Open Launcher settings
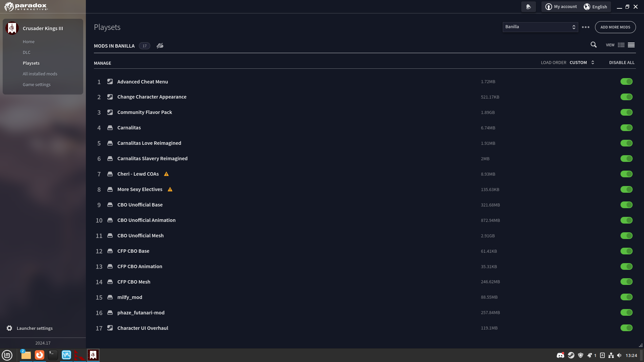644x362 pixels. pos(35,328)
